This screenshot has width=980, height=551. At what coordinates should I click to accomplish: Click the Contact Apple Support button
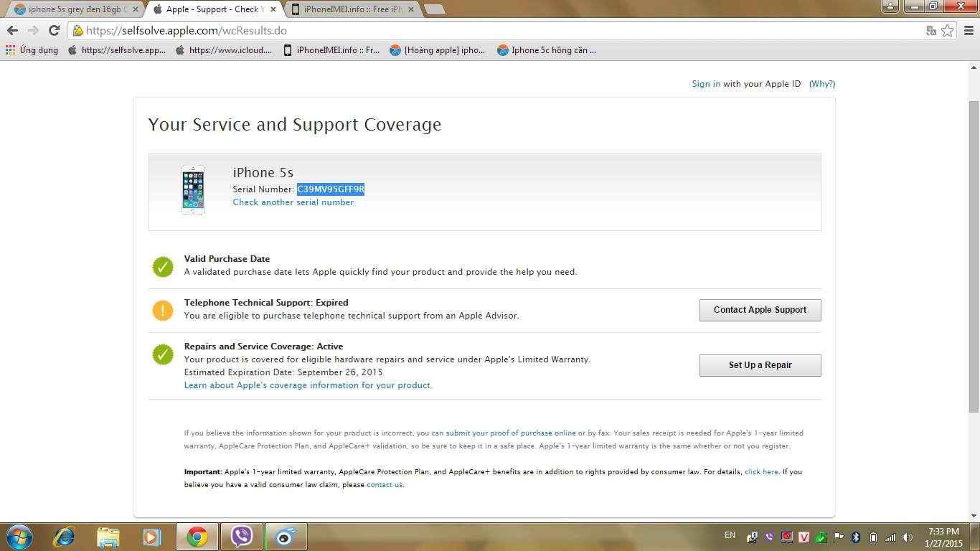(760, 310)
